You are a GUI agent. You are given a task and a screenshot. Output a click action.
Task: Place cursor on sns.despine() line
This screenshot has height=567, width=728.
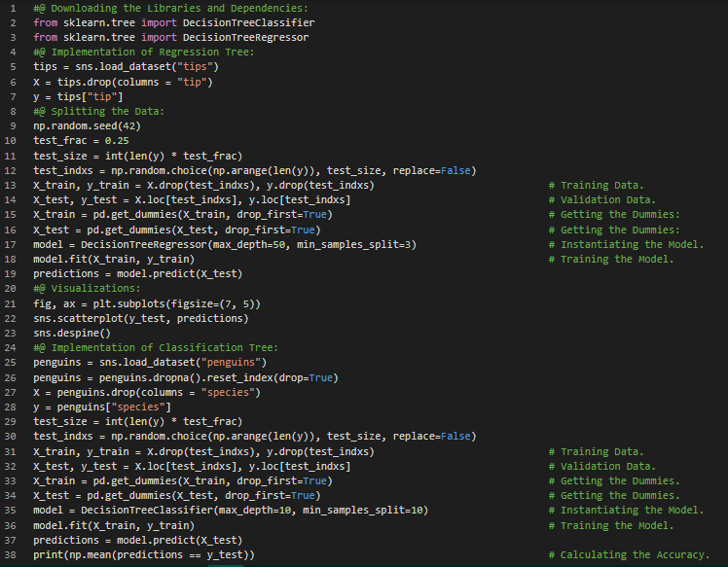[71, 333]
